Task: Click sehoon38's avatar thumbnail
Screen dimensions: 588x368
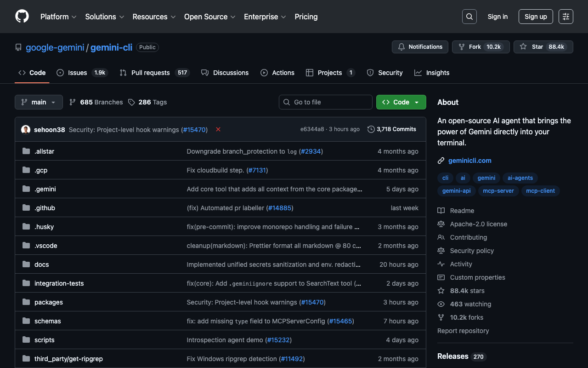Action: click(x=26, y=130)
